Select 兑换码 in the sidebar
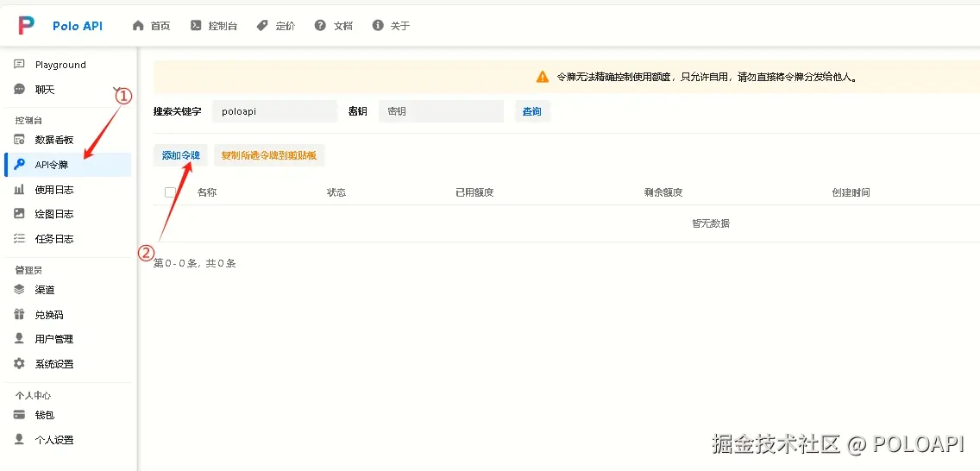Screen dimensions: 980x471 click(67, 314)
